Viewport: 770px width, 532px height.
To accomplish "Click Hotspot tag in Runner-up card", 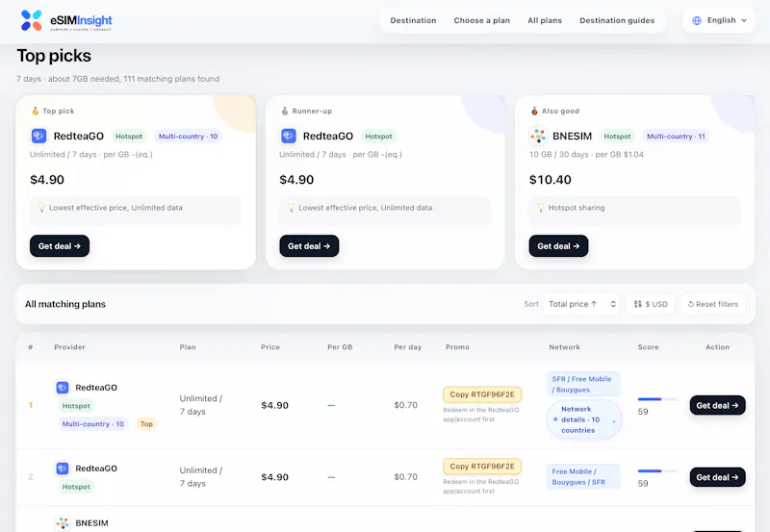I will [378, 137].
